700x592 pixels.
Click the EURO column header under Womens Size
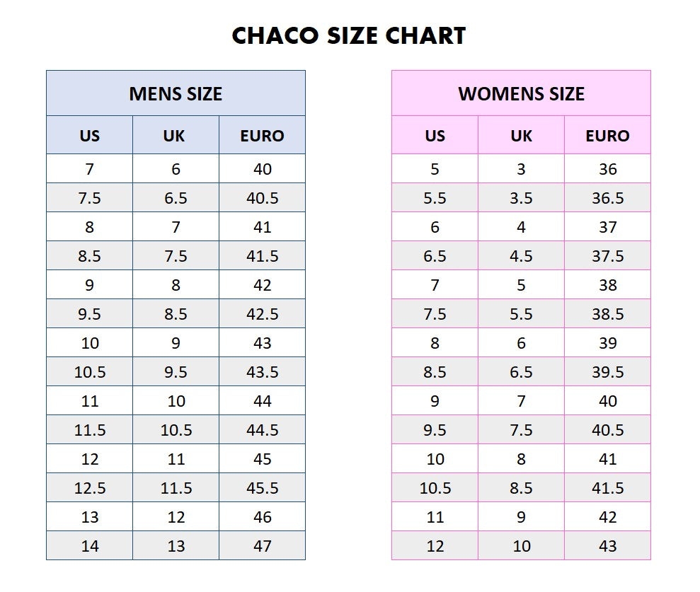[607, 136]
